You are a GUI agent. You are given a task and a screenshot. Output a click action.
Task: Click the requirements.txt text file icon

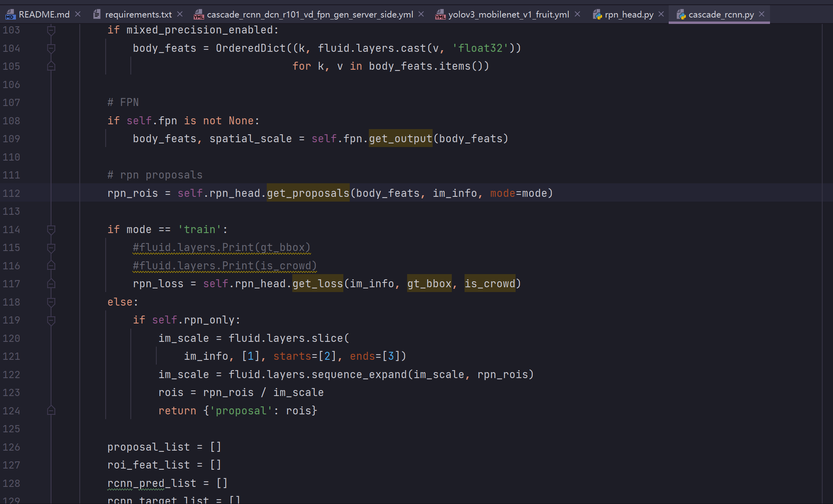(96, 15)
